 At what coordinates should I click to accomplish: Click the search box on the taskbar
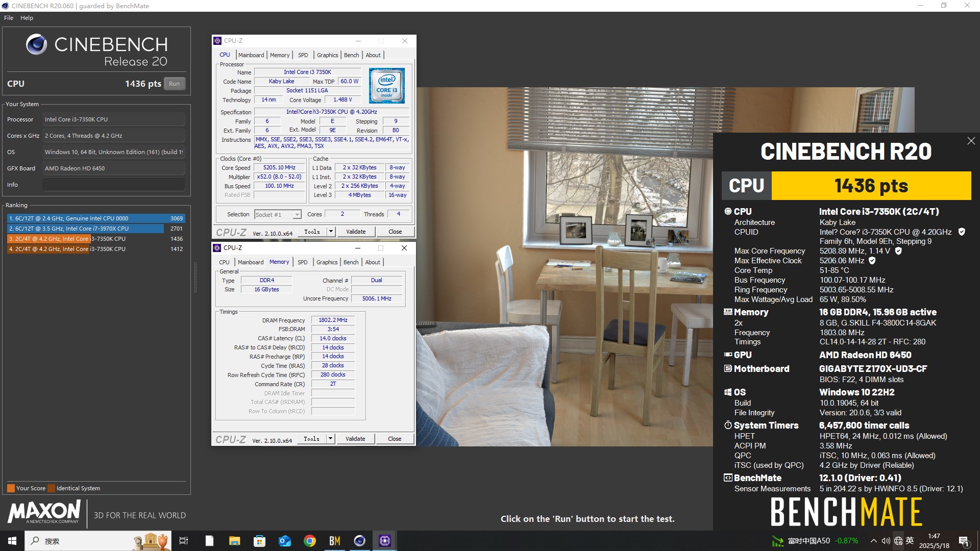pos(97,541)
